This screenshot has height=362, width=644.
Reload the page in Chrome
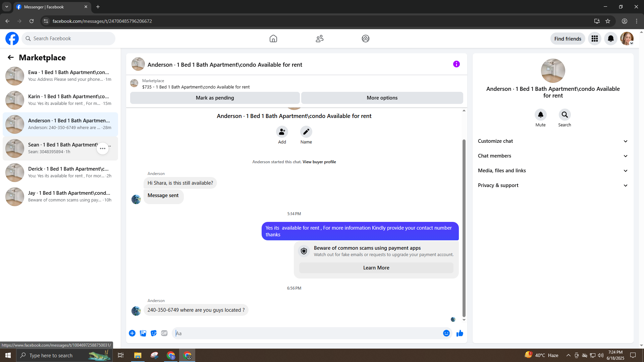point(32,21)
